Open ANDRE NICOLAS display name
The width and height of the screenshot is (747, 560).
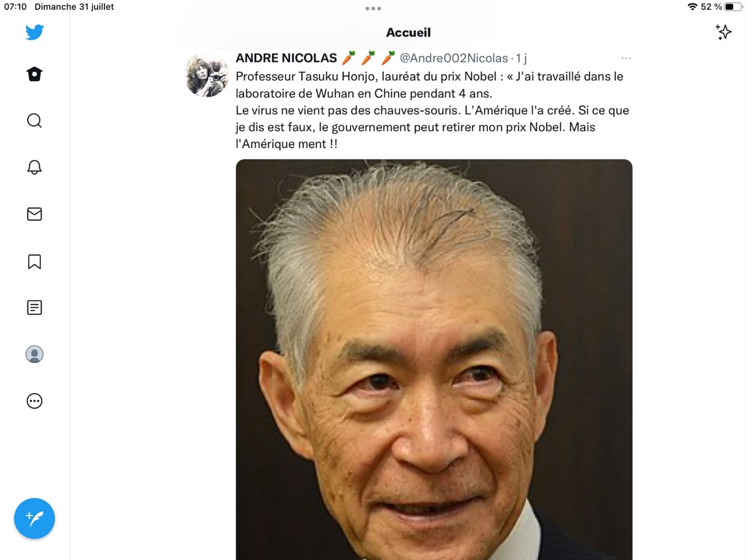(287, 58)
